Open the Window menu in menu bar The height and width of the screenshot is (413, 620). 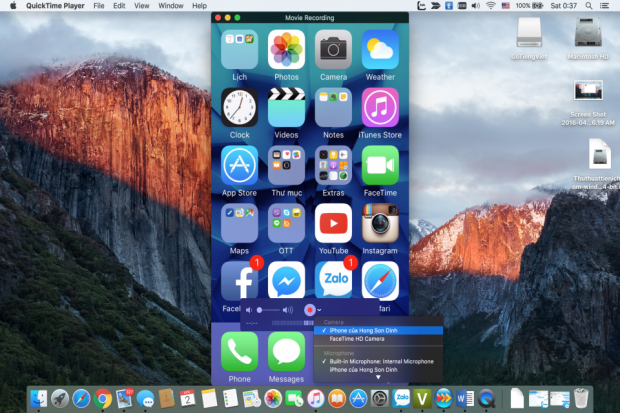pyautogui.click(x=171, y=6)
